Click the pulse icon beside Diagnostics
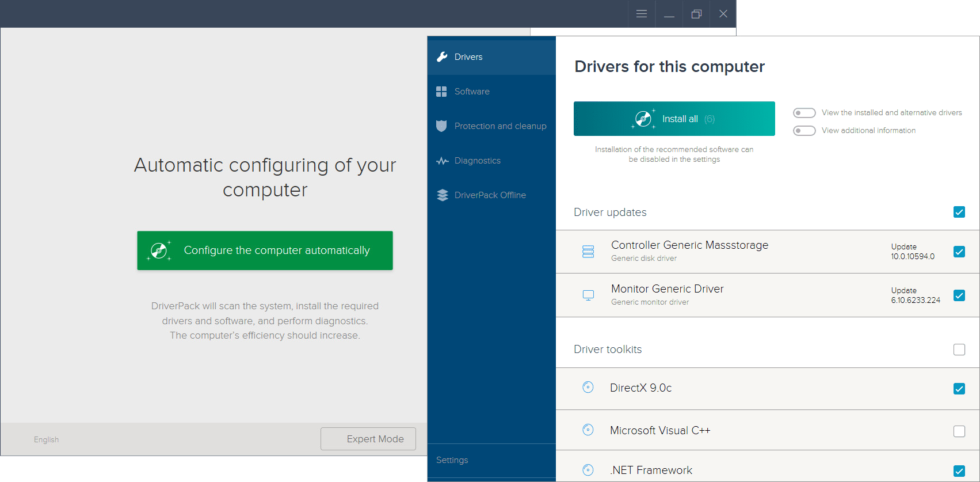Viewport: 980px width, 482px height. 442,161
